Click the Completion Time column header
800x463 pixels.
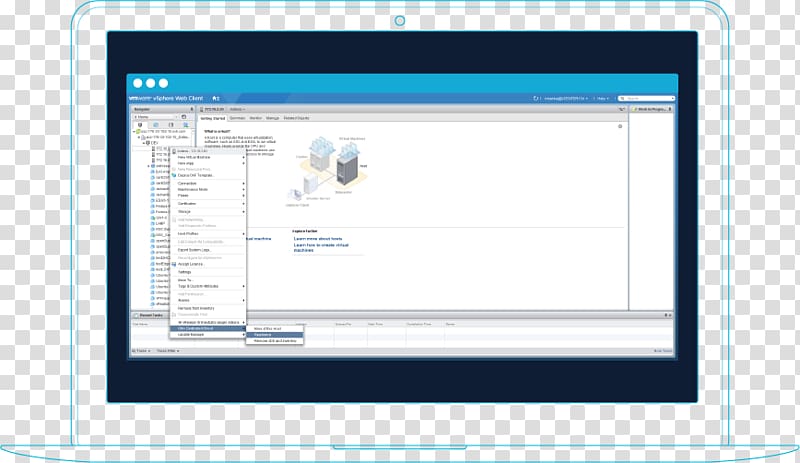418,324
